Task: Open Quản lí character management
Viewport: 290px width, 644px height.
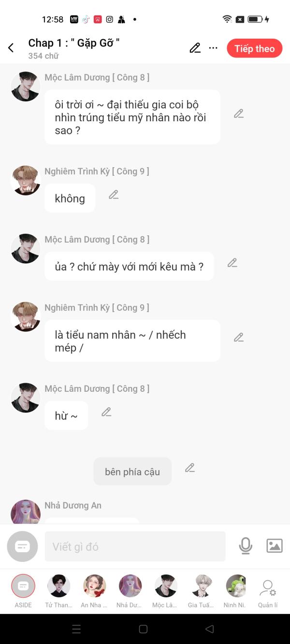Action: point(268,591)
